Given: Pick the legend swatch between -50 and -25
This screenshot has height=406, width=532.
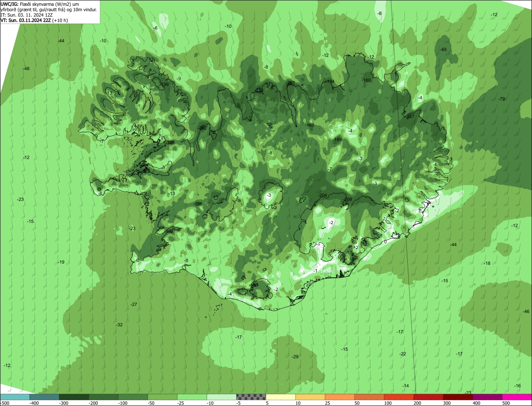Looking at the screenshot, I should (x=163, y=397).
